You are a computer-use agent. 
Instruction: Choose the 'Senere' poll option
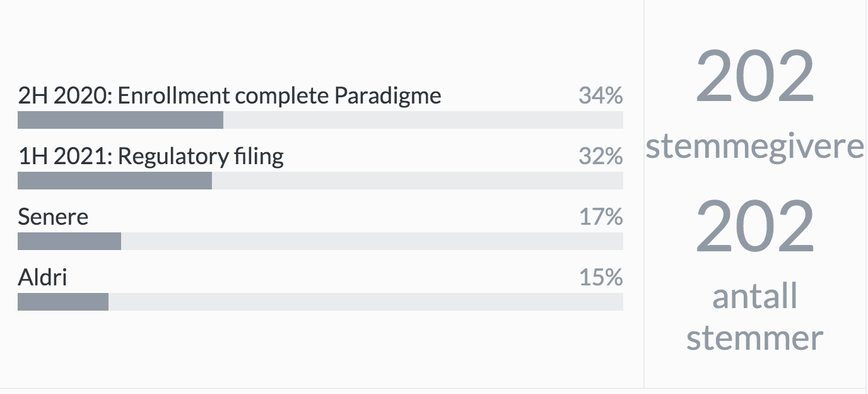point(53,217)
